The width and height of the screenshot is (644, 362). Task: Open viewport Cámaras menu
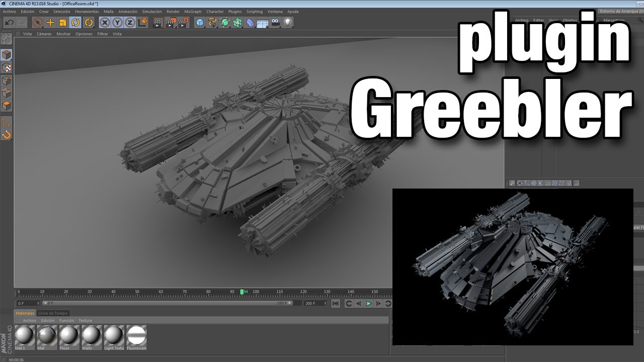[44, 34]
